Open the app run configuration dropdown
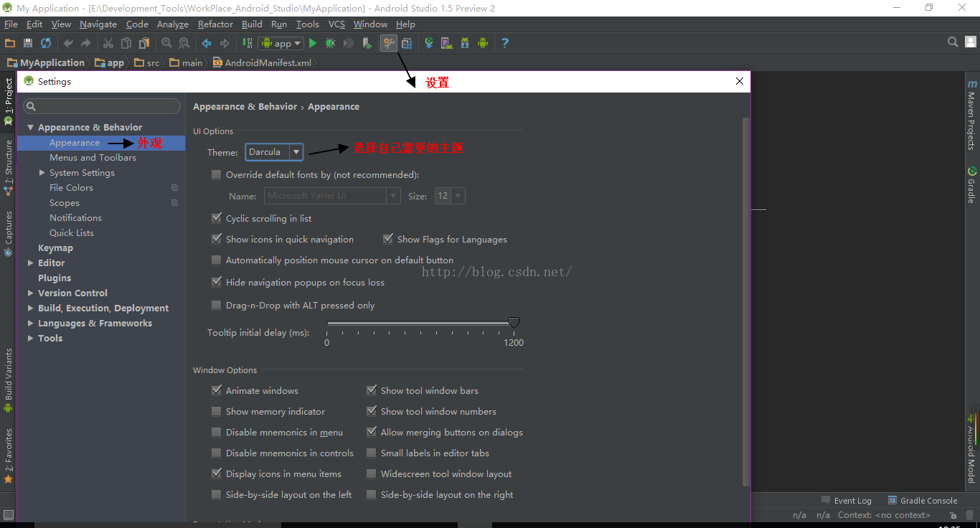Screen dimensions: 980x528 pos(281,43)
